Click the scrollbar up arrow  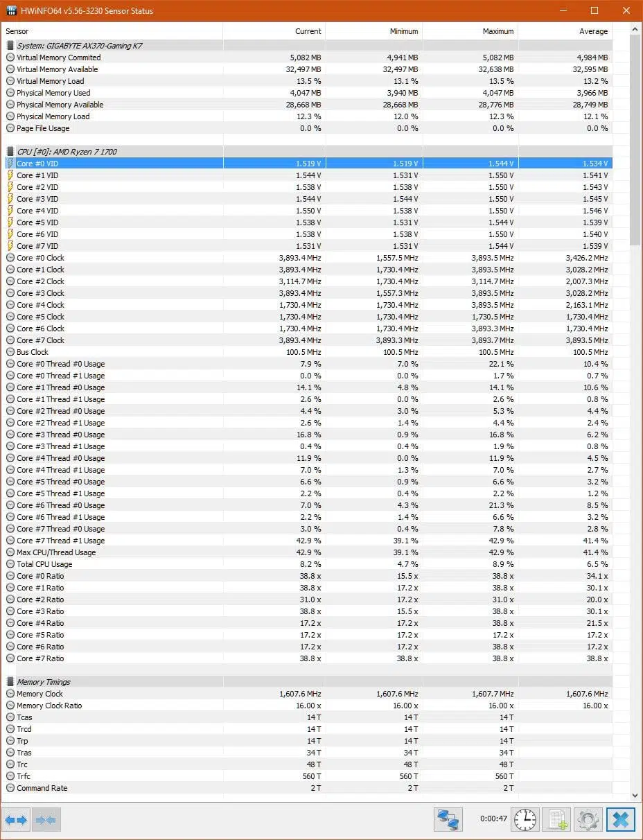[x=635, y=29]
